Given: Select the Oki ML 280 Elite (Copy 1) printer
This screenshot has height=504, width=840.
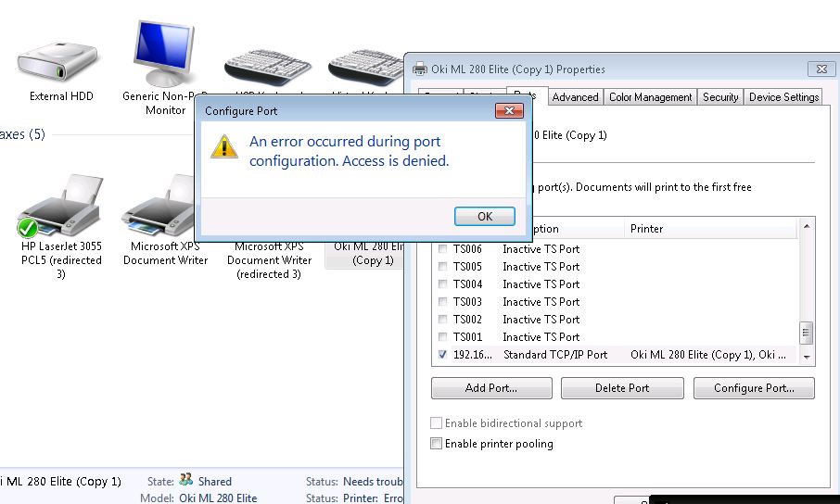Looking at the screenshot, I should pyautogui.click(x=368, y=254).
